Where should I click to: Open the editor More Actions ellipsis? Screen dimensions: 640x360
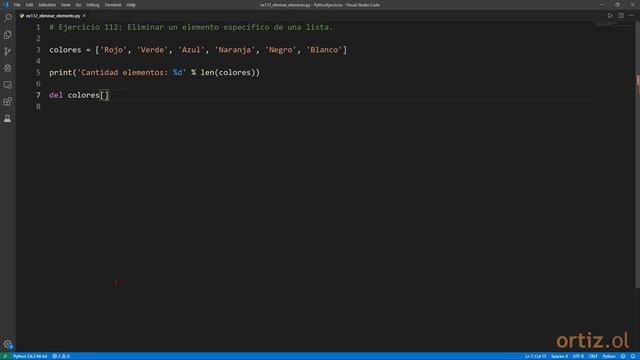(x=631, y=16)
